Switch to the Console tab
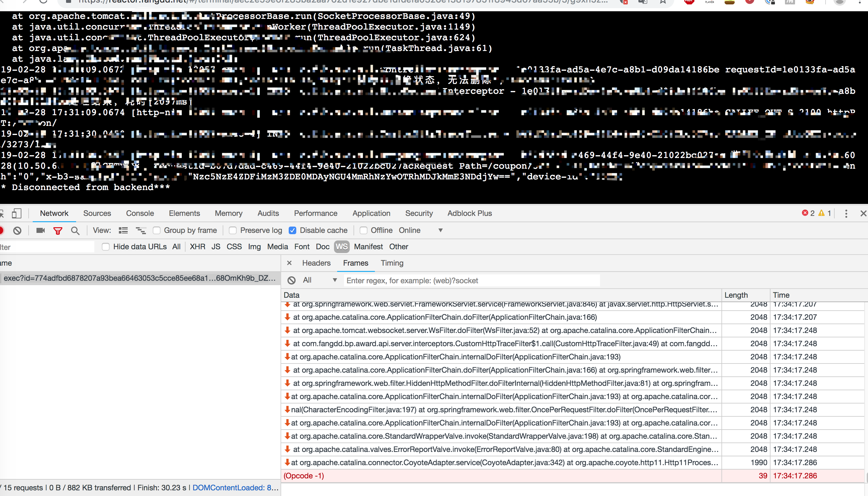Viewport: 868px width, 496px height. click(x=140, y=213)
